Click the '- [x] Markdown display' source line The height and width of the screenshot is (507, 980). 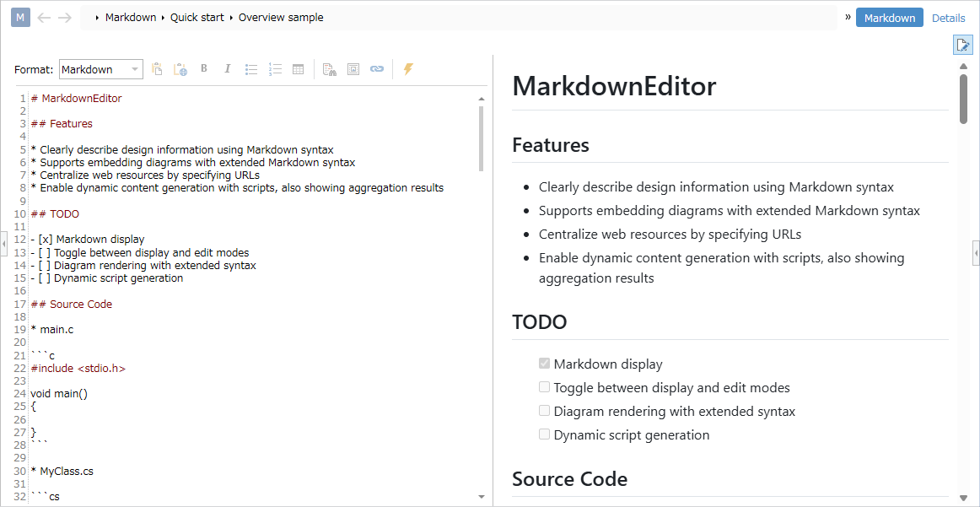point(87,240)
